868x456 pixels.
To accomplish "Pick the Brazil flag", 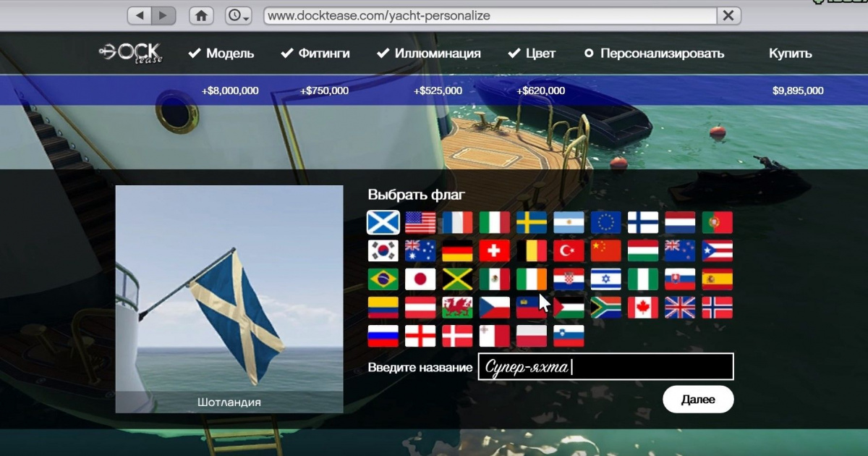I will click(383, 279).
